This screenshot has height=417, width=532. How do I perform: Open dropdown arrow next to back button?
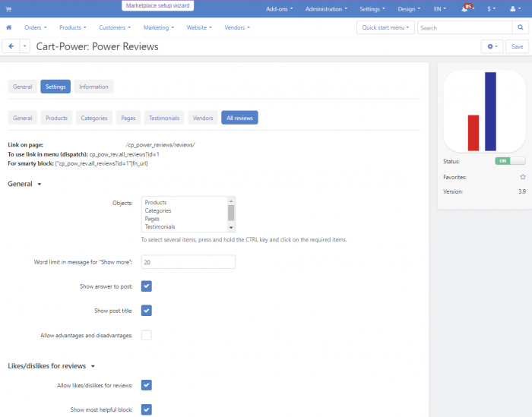[25, 46]
